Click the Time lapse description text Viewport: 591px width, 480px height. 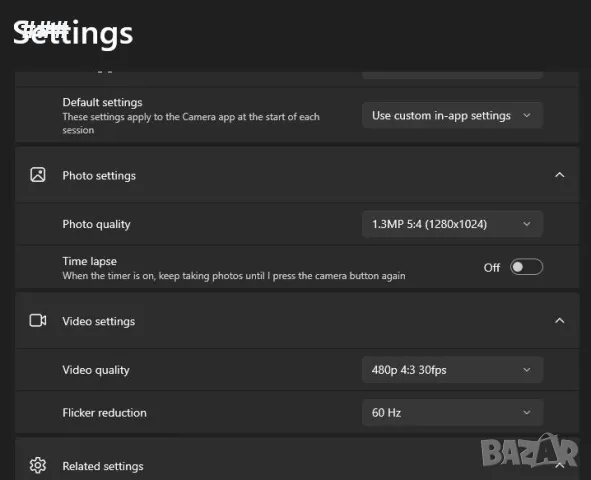point(234,276)
